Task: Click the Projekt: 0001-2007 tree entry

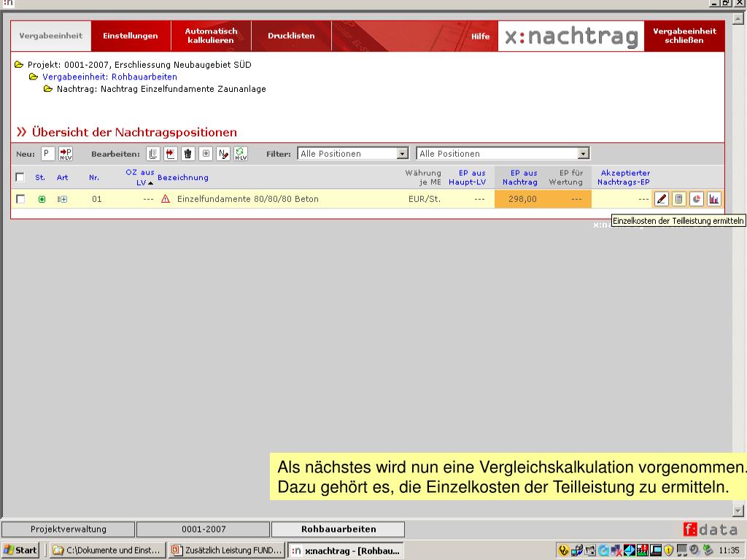Action: point(139,65)
